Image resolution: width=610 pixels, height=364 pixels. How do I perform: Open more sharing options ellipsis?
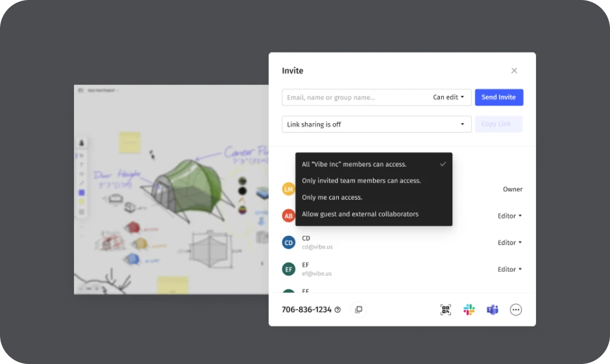tap(516, 310)
